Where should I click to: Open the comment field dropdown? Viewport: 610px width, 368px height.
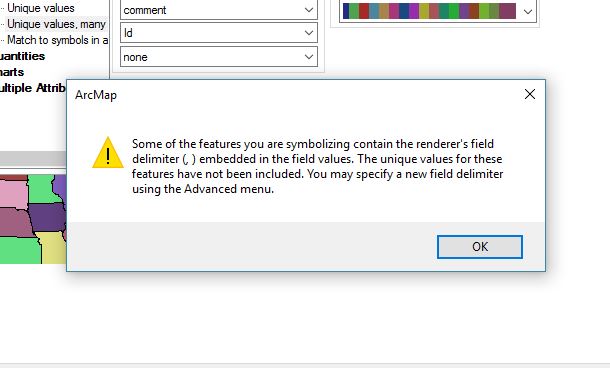309,10
